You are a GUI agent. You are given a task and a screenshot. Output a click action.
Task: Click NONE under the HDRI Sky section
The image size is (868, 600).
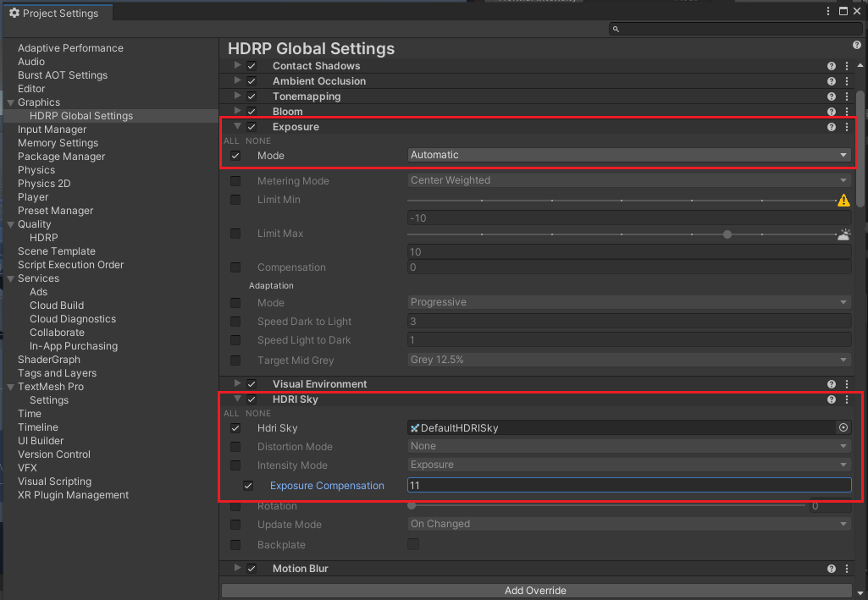pos(258,414)
